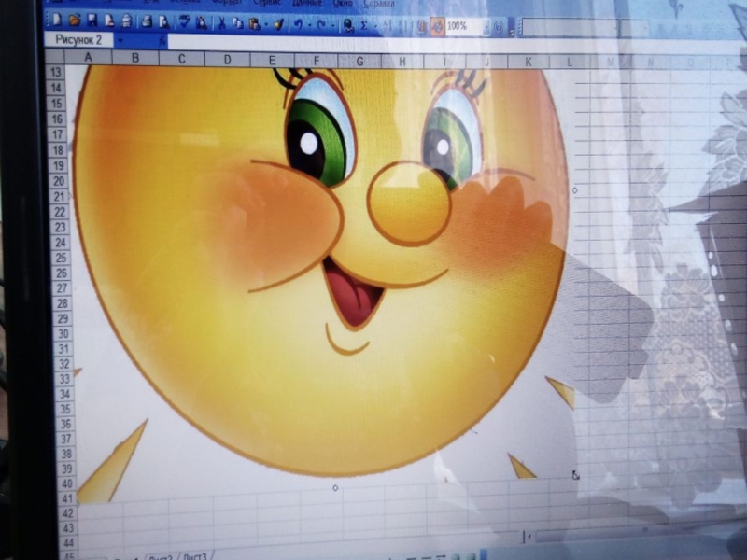Paste from clipboard icon
The height and width of the screenshot is (560, 747).
pyautogui.click(x=254, y=23)
